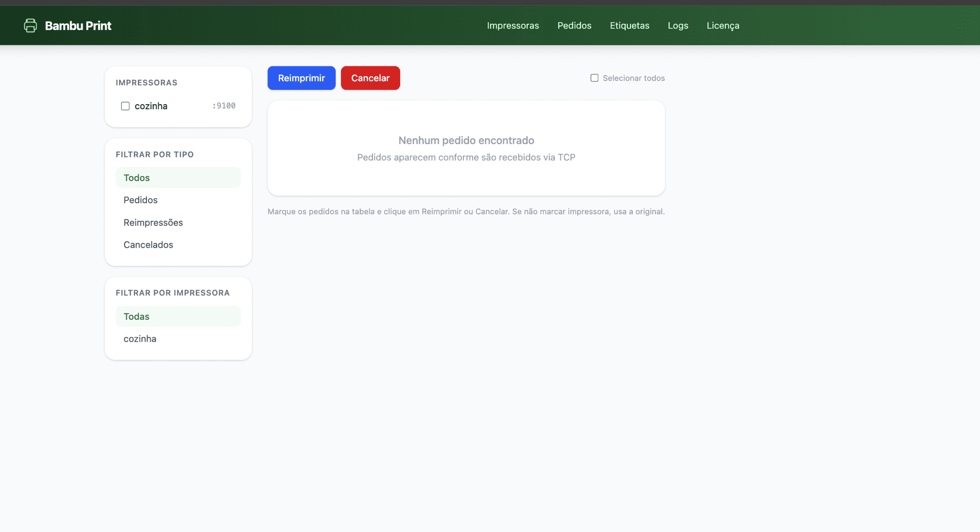
Task: Select Todos type filter
Action: (x=178, y=178)
